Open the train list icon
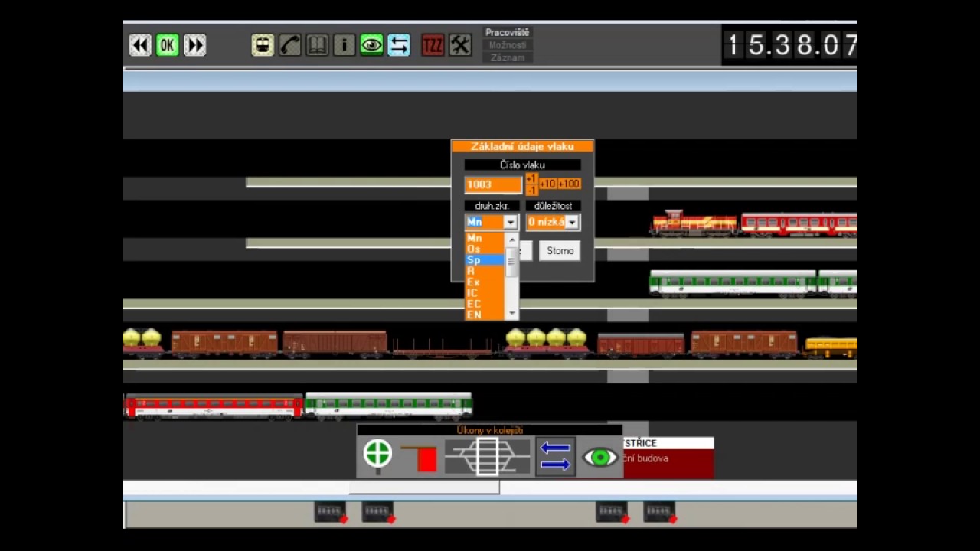This screenshot has height=551, width=980. [263, 45]
